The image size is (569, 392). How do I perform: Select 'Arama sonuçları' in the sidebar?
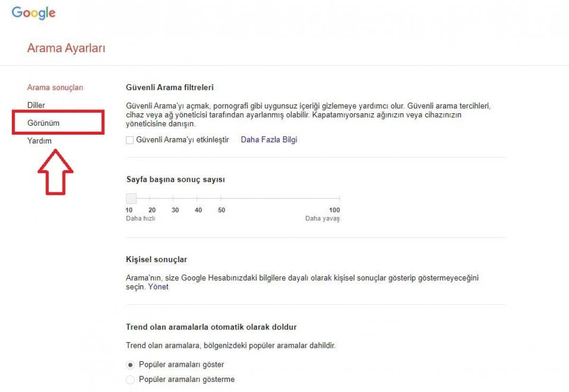55,88
